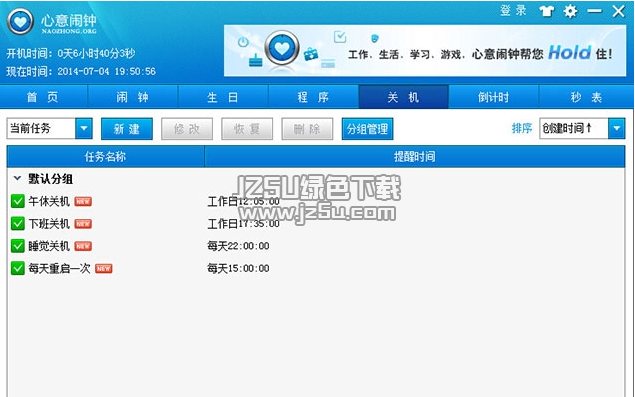Image resolution: width=635 pixels, height=397 pixels.
Task: Select the 下班关机 task name
Action: tap(49, 224)
